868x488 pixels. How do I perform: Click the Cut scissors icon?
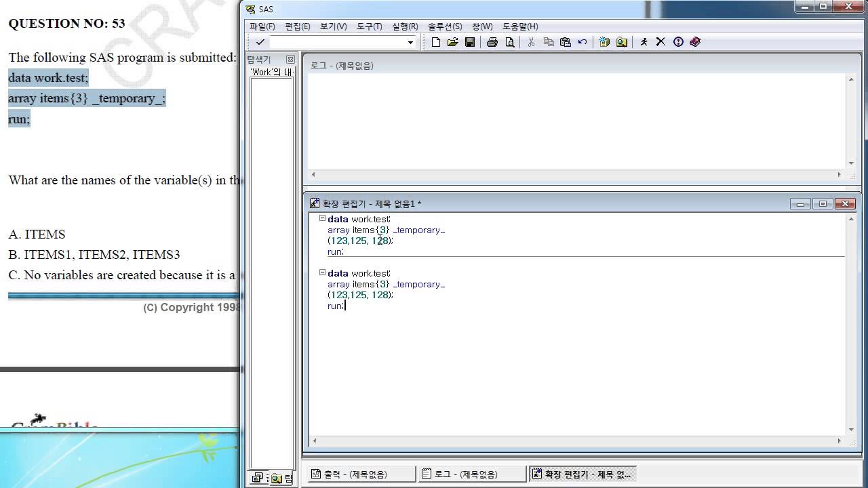point(531,42)
